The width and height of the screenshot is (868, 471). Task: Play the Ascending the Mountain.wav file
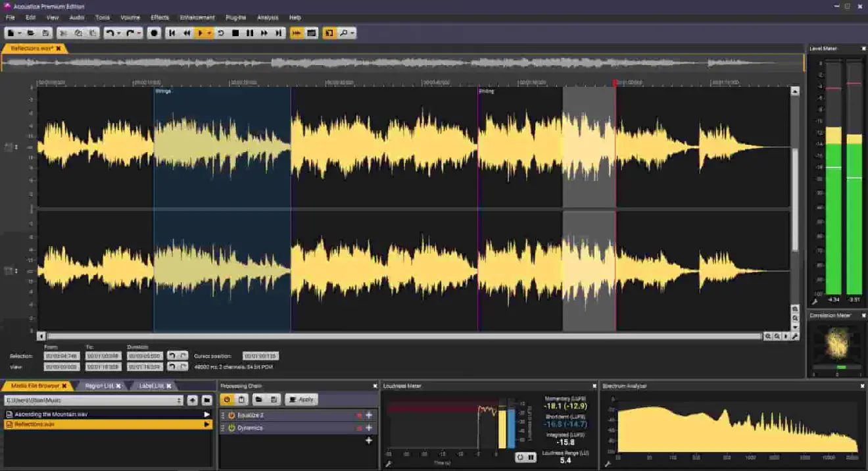coord(208,414)
